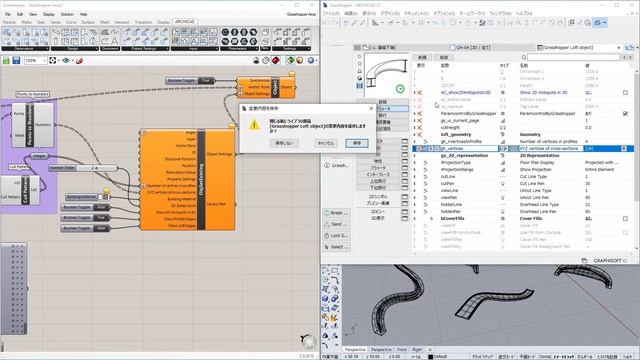Screen dimensions: 640x360
Task: Switch to the Params ribbon tab
Action: point(9,22)
